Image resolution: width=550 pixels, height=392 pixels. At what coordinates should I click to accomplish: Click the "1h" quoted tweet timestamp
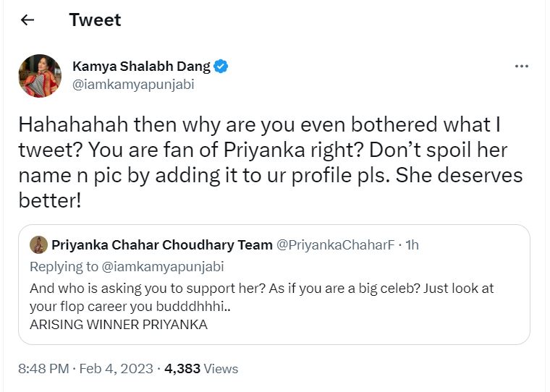coord(412,245)
